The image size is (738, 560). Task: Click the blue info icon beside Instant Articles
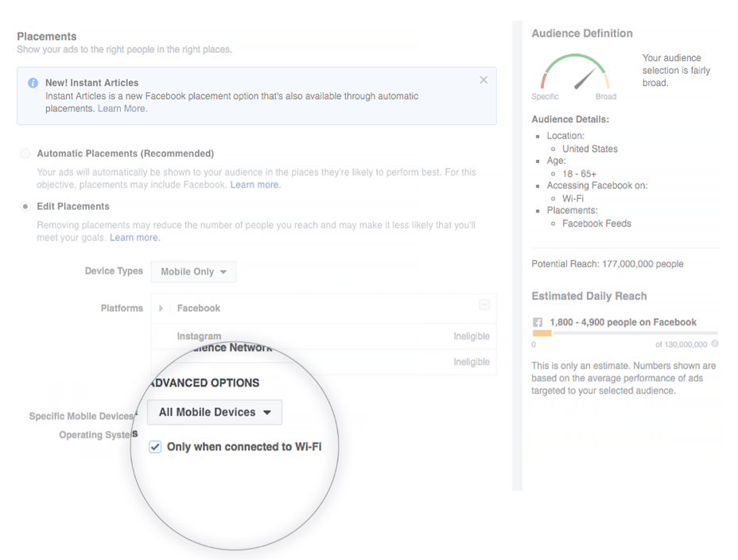coord(33,83)
